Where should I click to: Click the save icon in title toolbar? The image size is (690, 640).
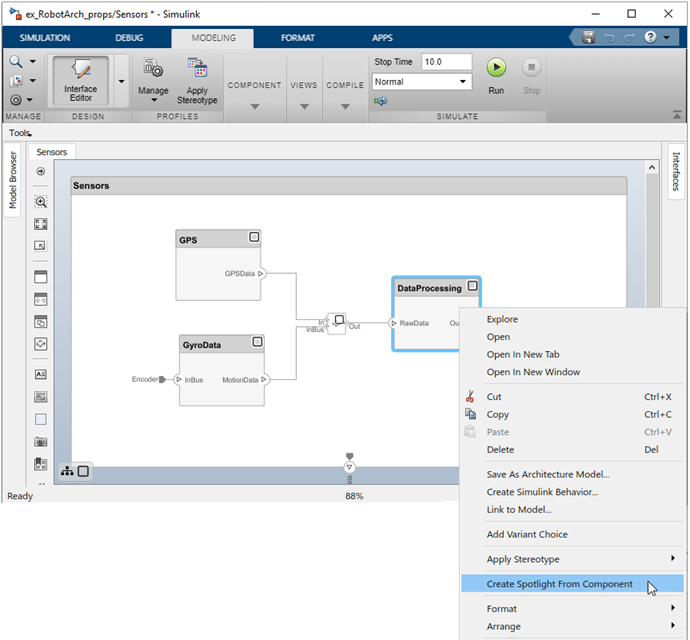click(x=588, y=37)
